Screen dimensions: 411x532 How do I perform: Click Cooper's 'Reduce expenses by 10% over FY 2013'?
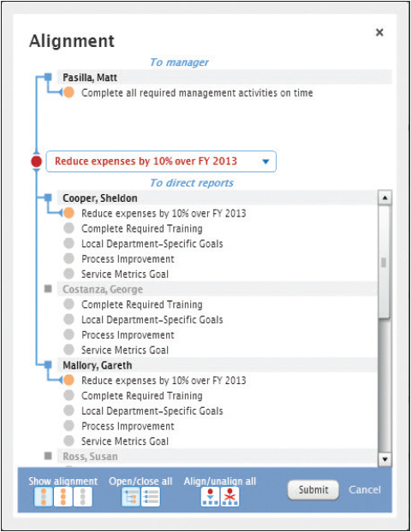click(164, 214)
